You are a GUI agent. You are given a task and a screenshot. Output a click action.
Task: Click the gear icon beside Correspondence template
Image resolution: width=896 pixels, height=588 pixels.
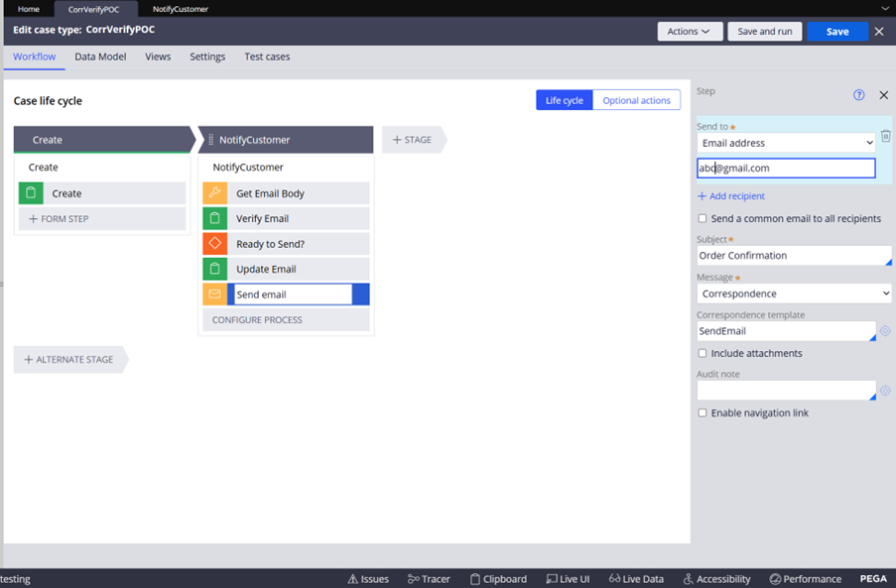(885, 331)
